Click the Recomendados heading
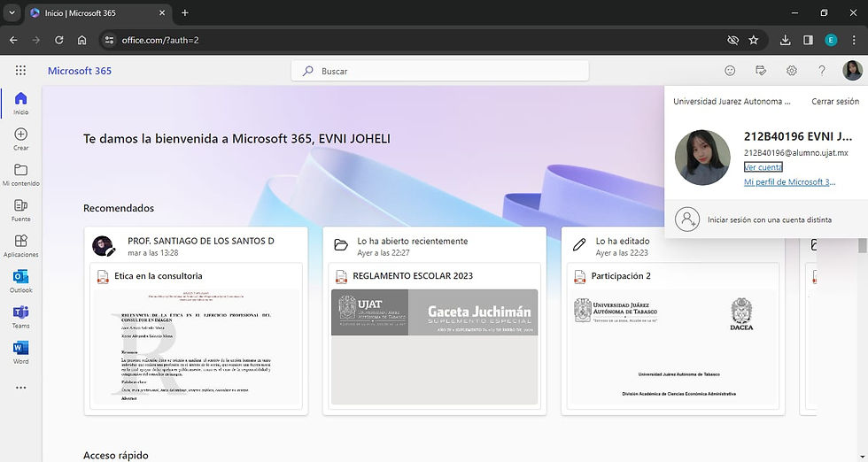Image resolution: width=868 pixels, height=462 pixels. tap(119, 208)
